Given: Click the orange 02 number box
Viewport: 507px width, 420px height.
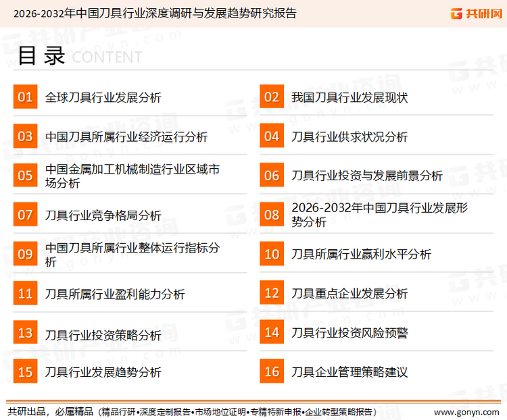Looking at the screenshot, I should (x=272, y=97).
